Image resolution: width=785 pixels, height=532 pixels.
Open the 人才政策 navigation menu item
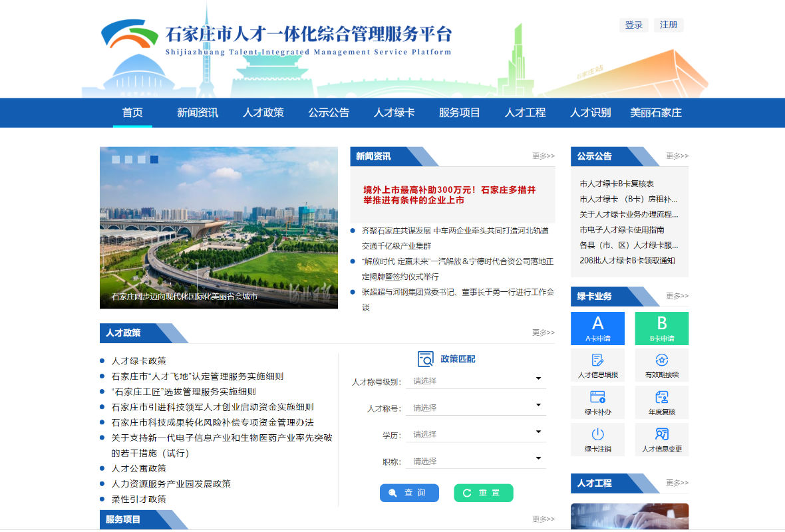[263, 112]
